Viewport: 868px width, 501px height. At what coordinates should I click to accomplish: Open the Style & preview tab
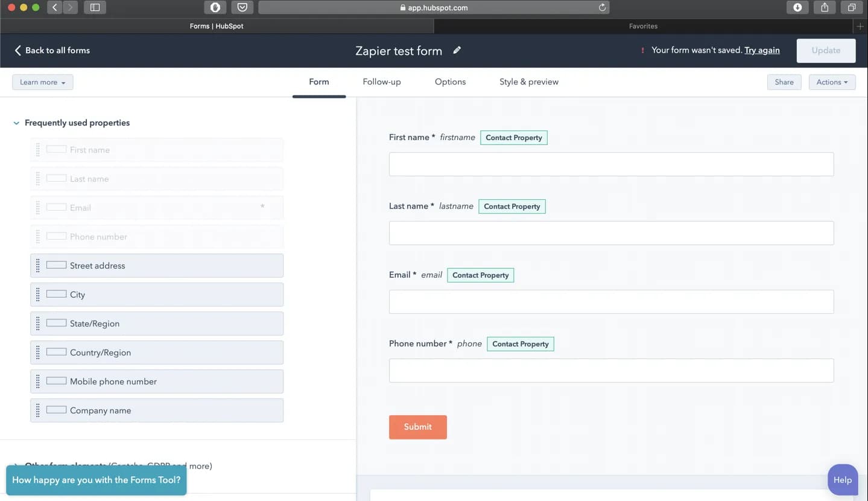(x=529, y=81)
